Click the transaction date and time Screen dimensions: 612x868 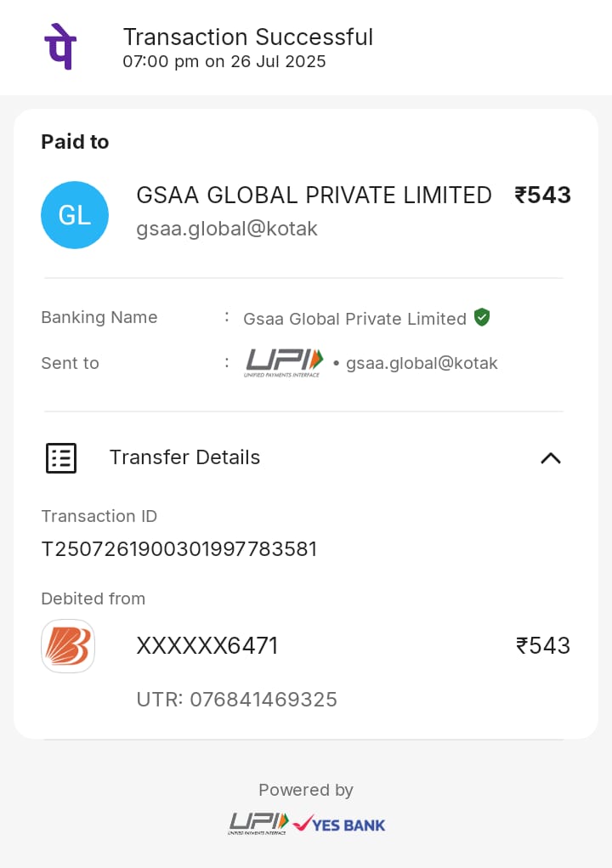pyautogui.click(x=224, y=61)
